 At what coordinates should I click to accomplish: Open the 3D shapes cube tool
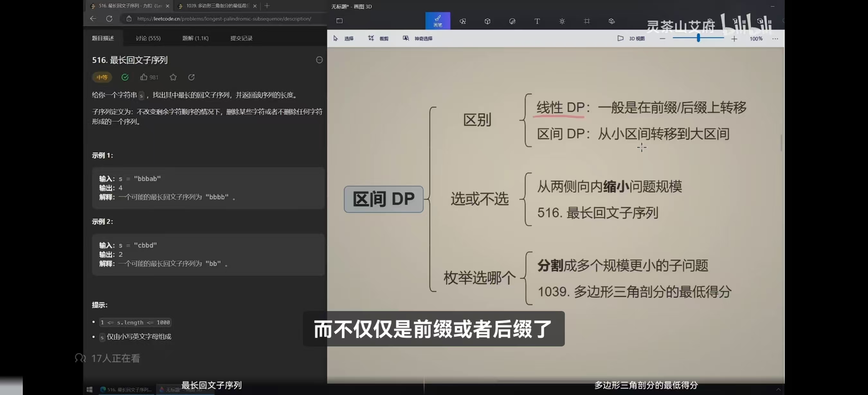pyautogui.click(x=487, y=21)
